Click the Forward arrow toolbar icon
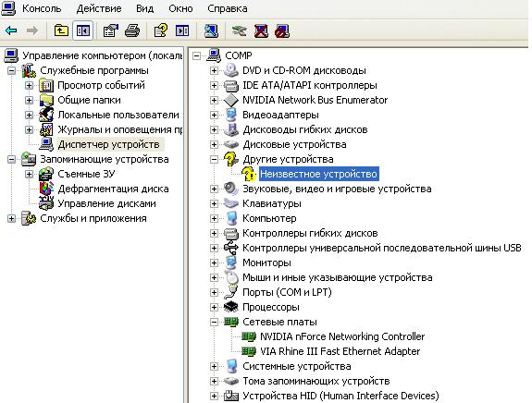Image resolution: width=532 pixels, height=403 pixels. [32, 31]
